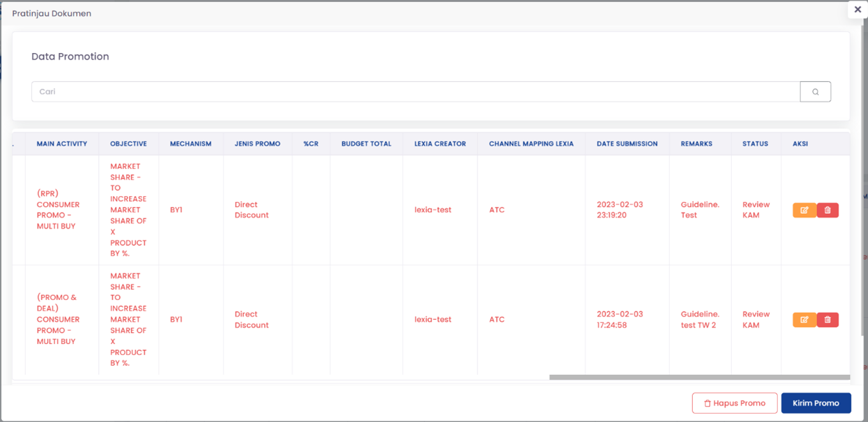Type in the Cari search field
868x422 pixels.
[x=415, y=92]
